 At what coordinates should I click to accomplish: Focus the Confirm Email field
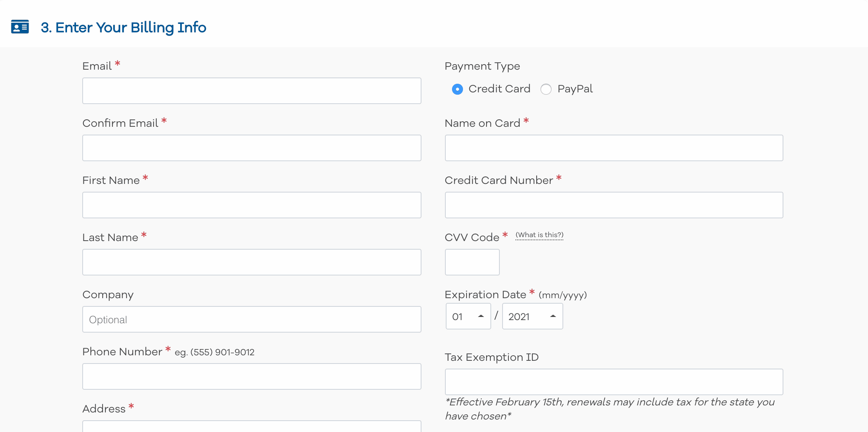coord(251,148)
